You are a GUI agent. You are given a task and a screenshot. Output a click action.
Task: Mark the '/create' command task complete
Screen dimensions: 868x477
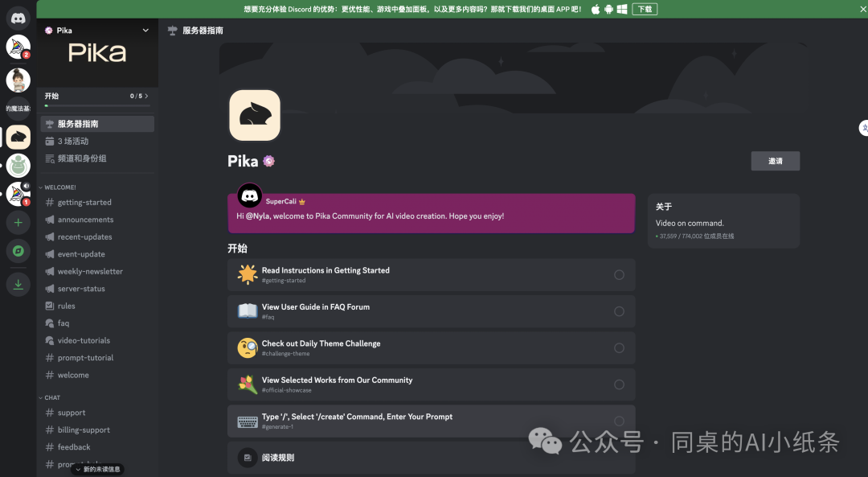pos(619,421)
